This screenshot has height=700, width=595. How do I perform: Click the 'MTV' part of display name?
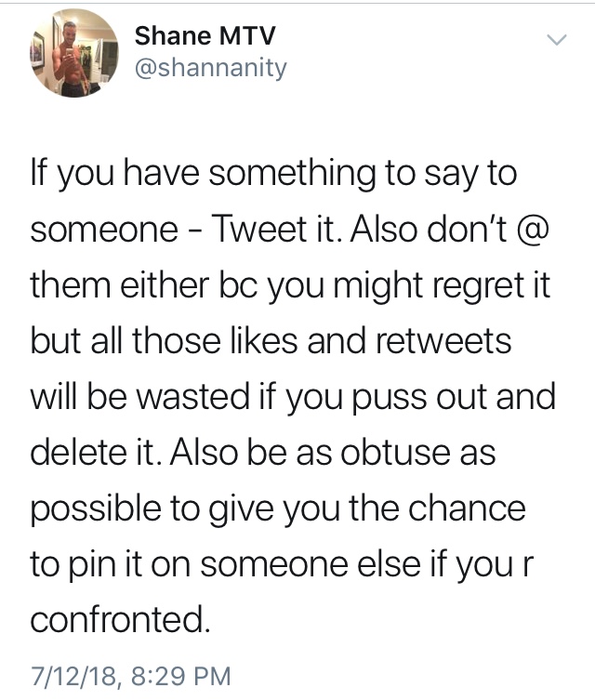[246, 35]
